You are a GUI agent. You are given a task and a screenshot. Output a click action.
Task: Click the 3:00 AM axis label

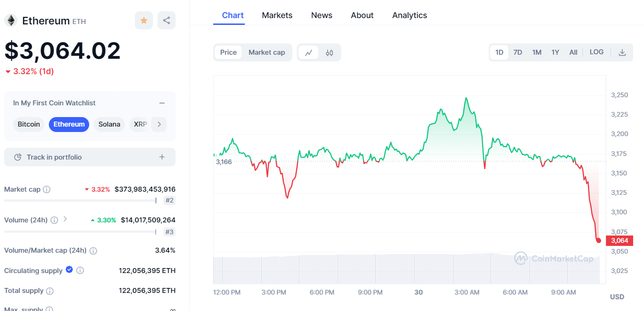(x=467, y=292)
